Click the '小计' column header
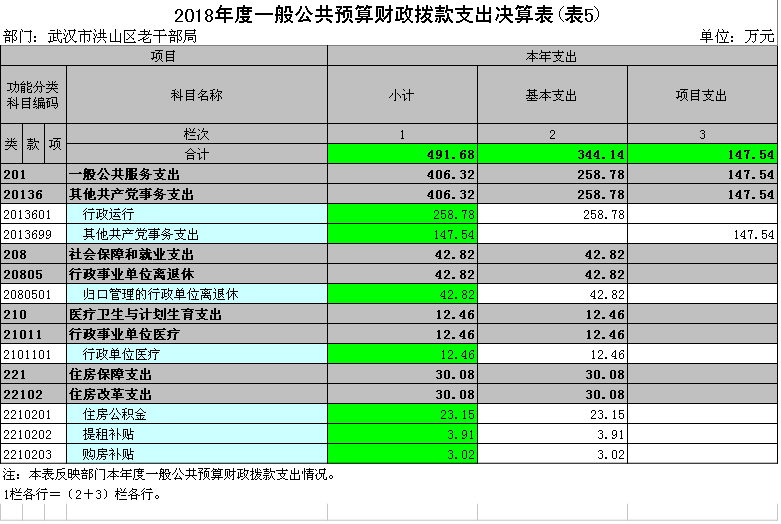This screenshot has width=781, height=524. click(x=402, y=95)
